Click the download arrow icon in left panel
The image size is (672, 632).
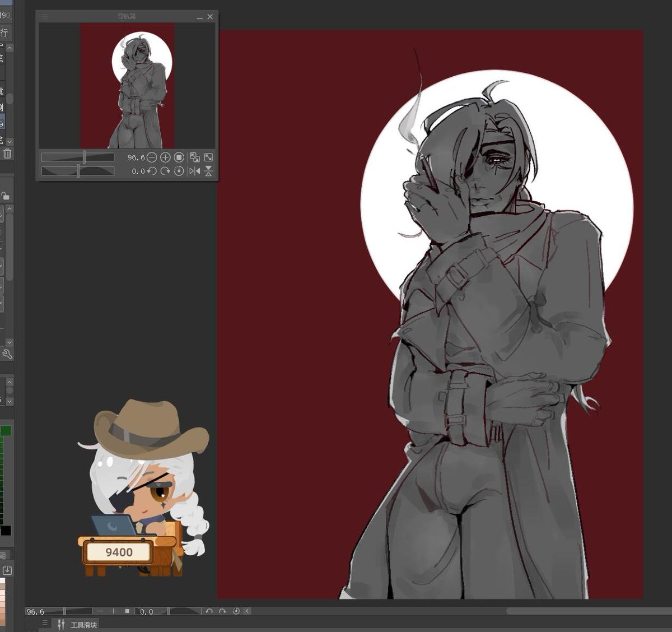click(x=7, y=570)
